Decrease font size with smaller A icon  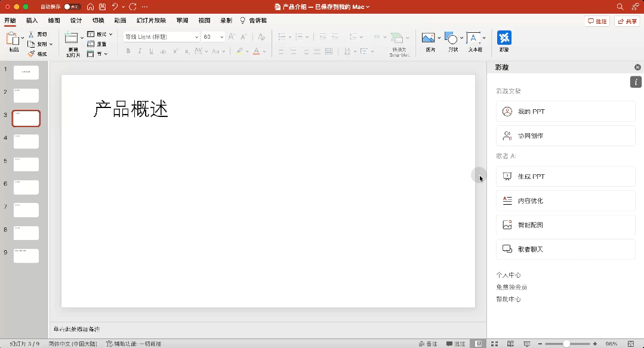click(x=243, y=36)
